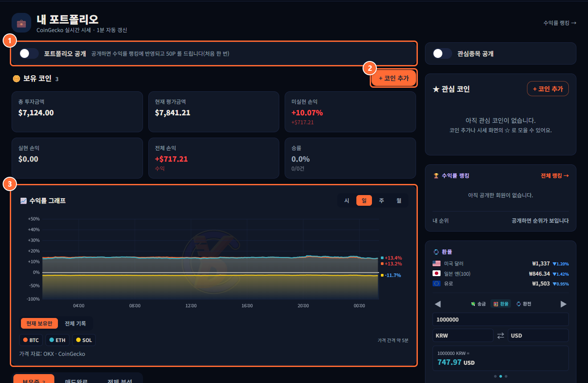588x383 pixels.
Task: Click the coin icon next to 보유 코인
Action: coord(16,79)
